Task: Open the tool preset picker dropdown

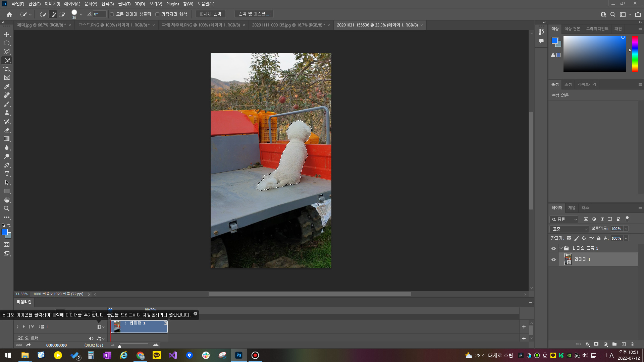Action: click(x=25, y=14)
